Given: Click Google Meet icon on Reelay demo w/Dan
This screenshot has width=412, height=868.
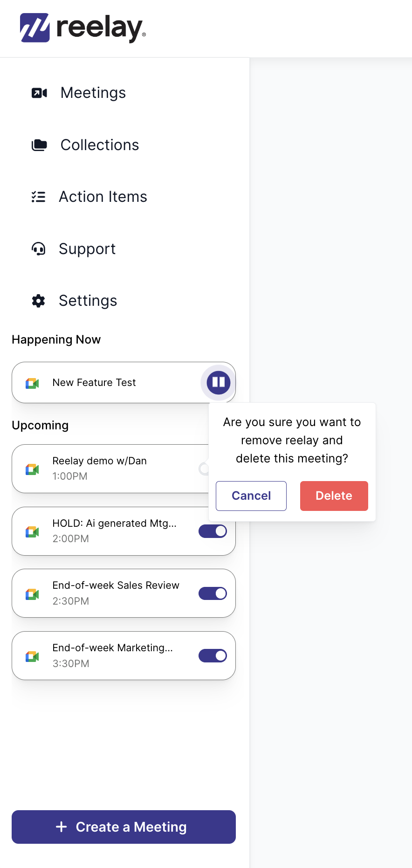Looking at the screenshot, I should click(x=32, y=469).
